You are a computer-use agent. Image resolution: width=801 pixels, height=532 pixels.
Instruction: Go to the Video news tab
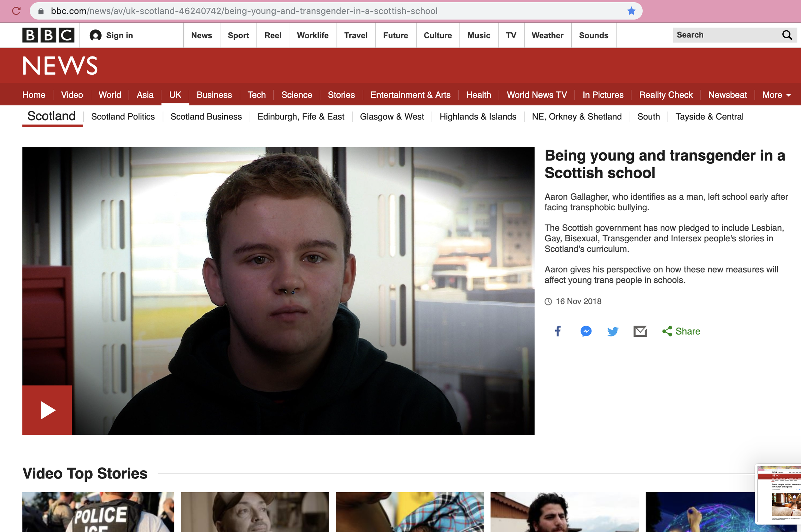tap(72, 95)
